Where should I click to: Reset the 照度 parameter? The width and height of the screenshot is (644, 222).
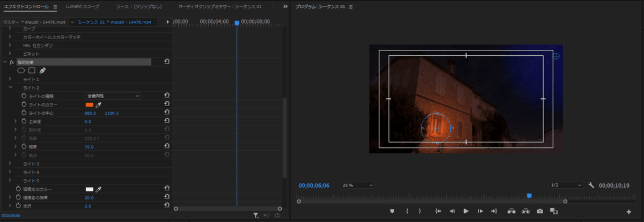tap(167, 146)
